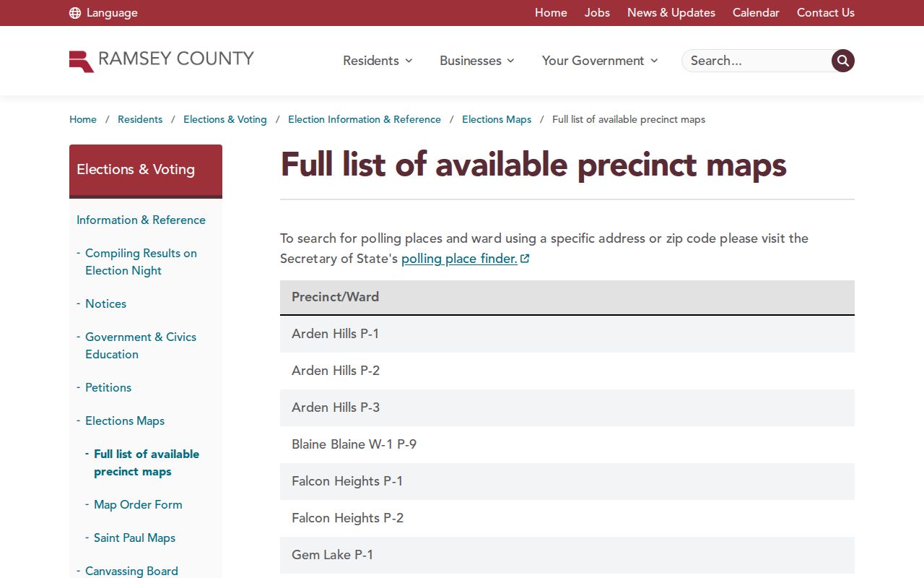The height and width of the screenshot is (578, 924).
Task: Open Government & Civics Education
Action: click(x=141, y=346)
